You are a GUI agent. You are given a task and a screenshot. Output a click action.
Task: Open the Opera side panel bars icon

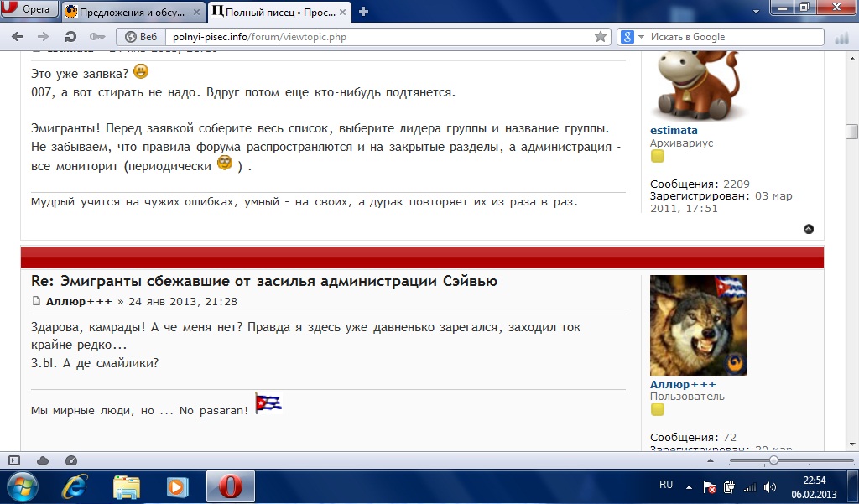pyautogui.click(x=841, y=39)
